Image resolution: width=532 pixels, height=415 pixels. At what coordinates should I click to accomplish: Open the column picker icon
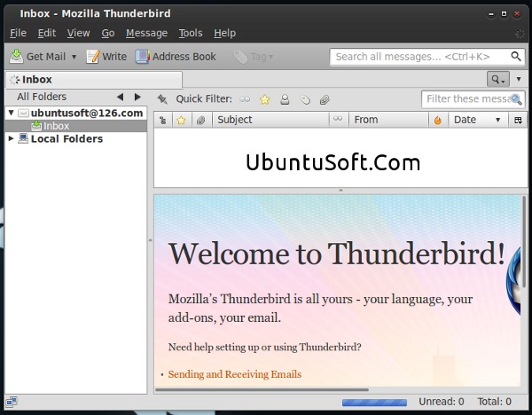(518, 120)
